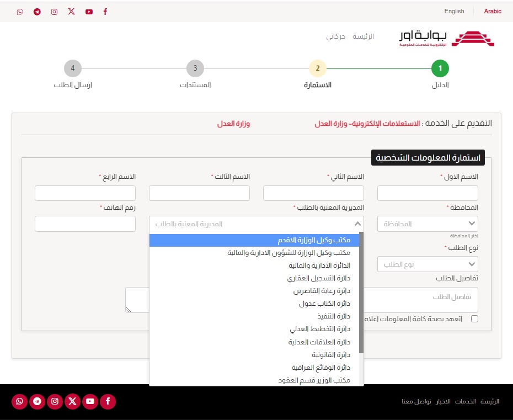Open حركاتي link in header
The image size is (513, 420).
336,36
